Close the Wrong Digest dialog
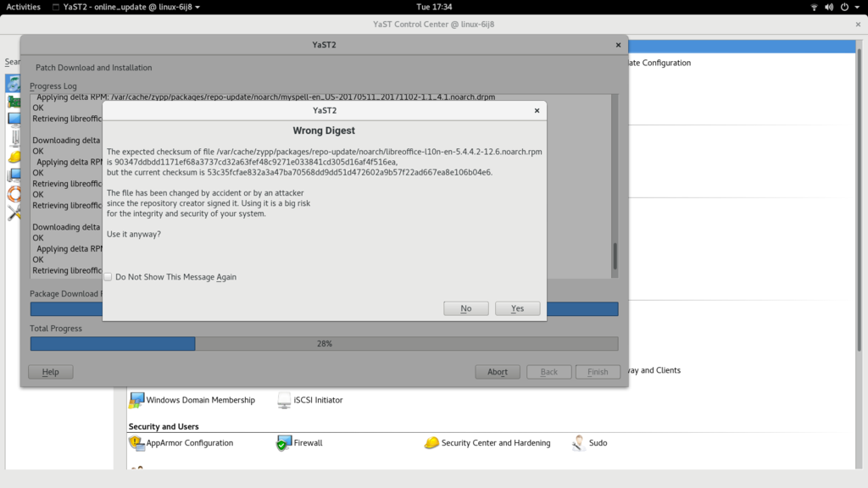Screen dimensions: 868x488 (x=537, y=111)
